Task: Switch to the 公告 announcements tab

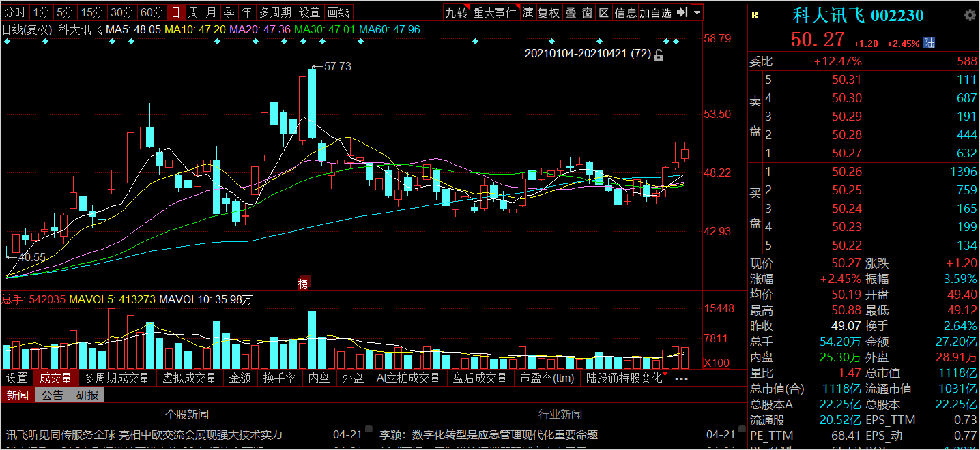Action: coord(53,395)
